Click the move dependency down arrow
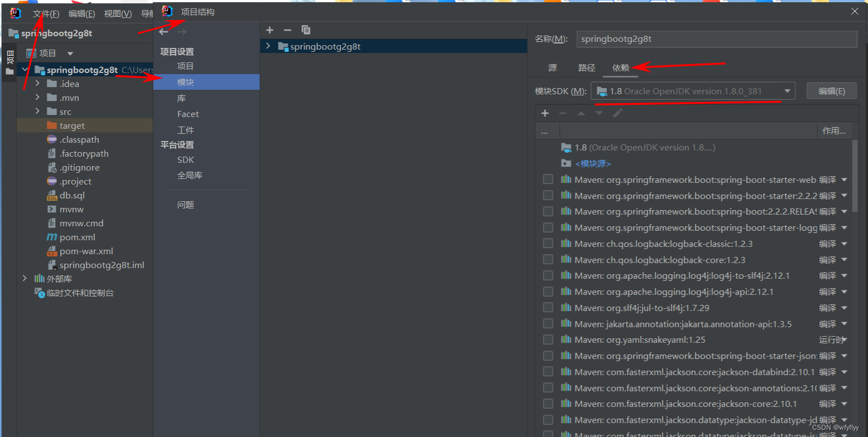The image size is (868, 437). [x=599, y=113]
